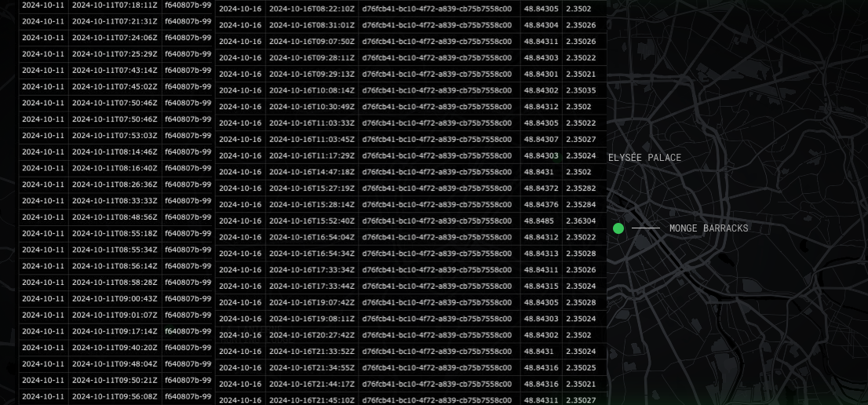
Task: Select timestamp 2024-10-16T21:45:10Z
Action: click(312, 400)
